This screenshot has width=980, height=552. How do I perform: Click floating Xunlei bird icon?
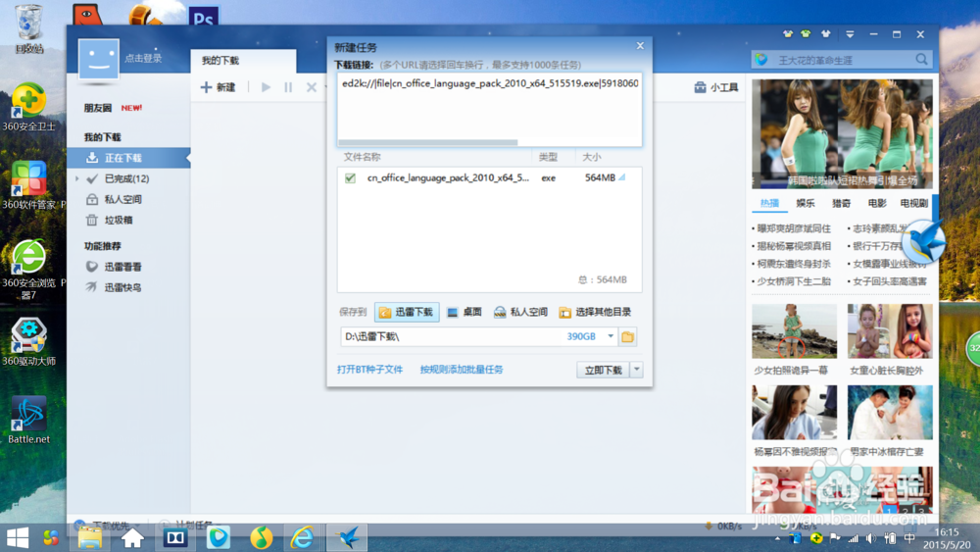pos(924,242)
